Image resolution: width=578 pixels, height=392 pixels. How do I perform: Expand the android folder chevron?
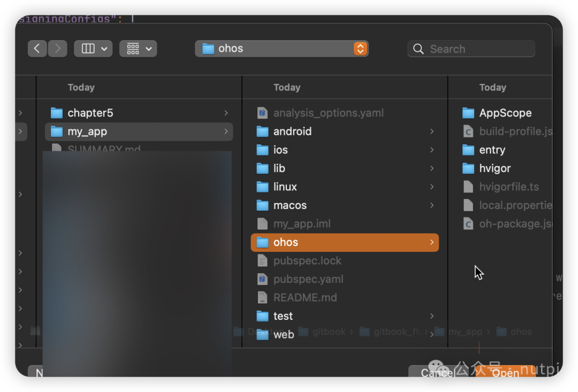tap(432, 131)
